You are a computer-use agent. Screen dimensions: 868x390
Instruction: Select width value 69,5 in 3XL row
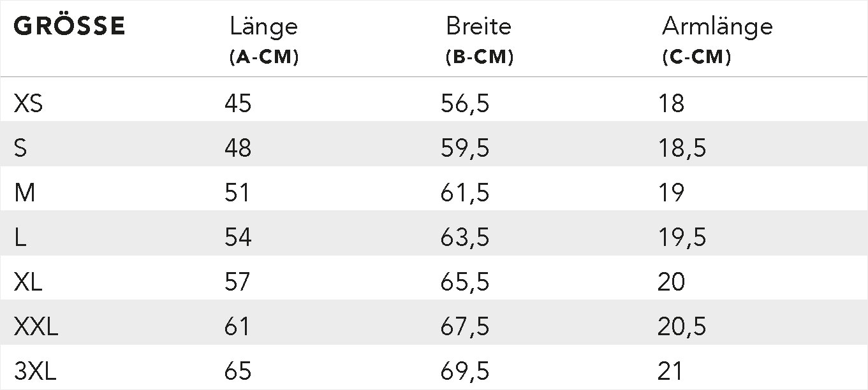(x=465, y=372)
